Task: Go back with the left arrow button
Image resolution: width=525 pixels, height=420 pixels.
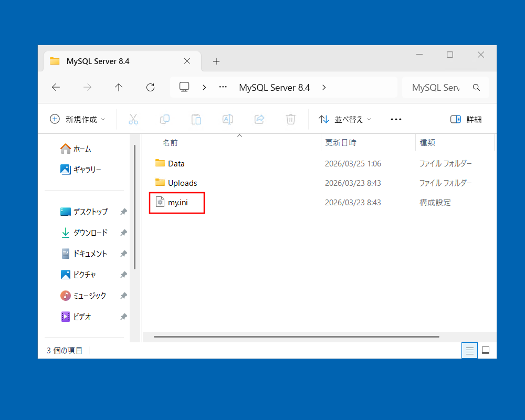Action: coord(56,88)
